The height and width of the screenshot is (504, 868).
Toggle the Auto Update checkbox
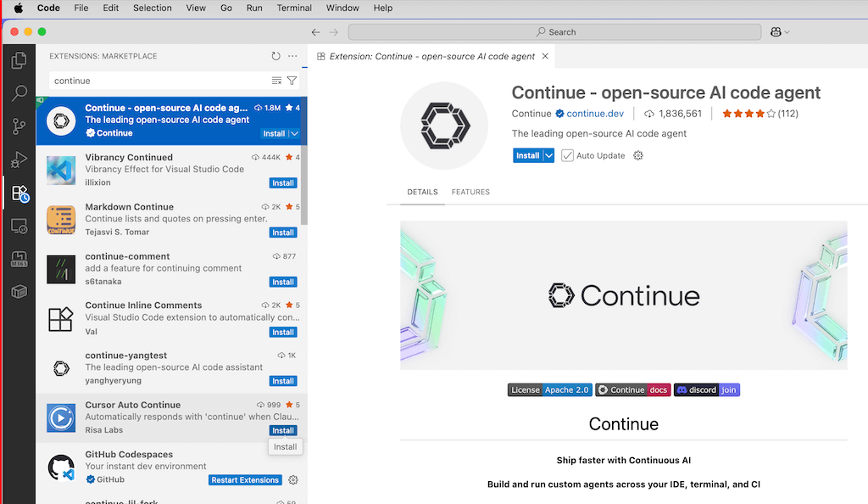click(x=567, y=156)
